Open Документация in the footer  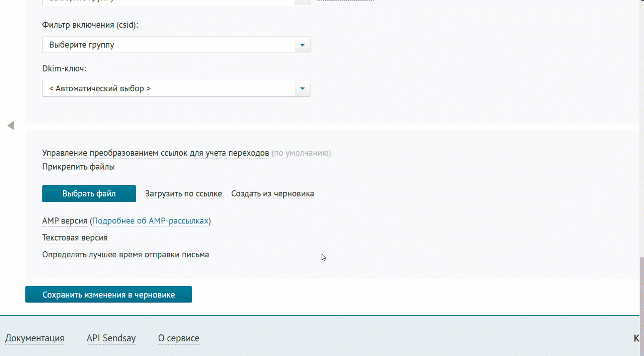(35, 338)
